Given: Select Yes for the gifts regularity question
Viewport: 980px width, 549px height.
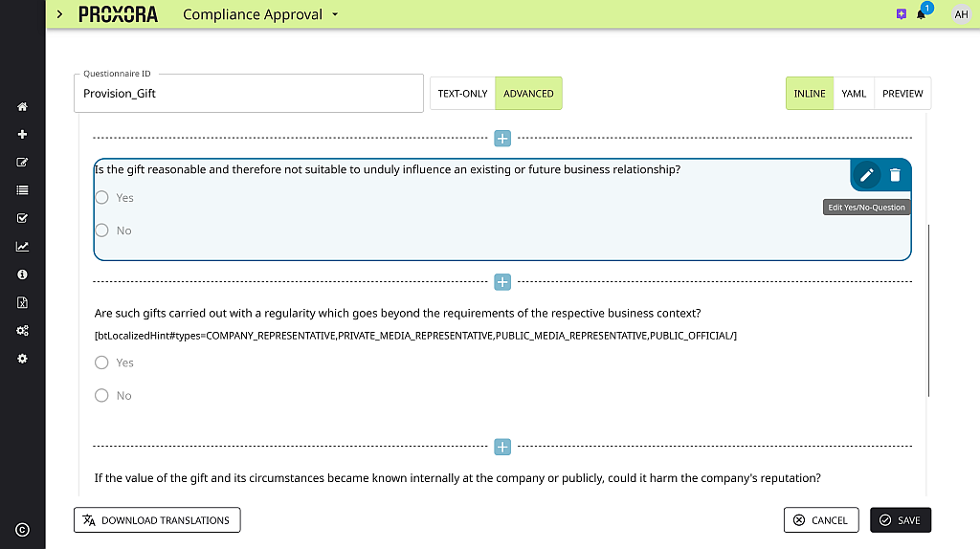Looking at the screenshot, I should [x=101, y=362].
